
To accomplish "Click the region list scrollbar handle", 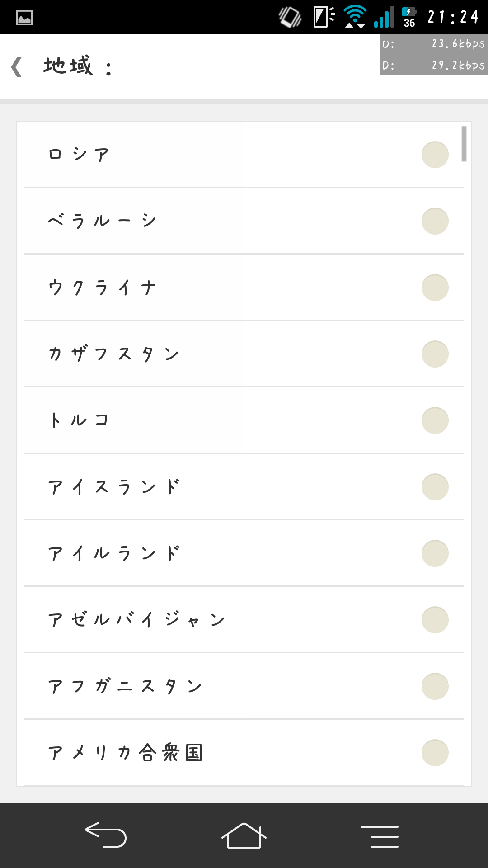I will (464, 144).
